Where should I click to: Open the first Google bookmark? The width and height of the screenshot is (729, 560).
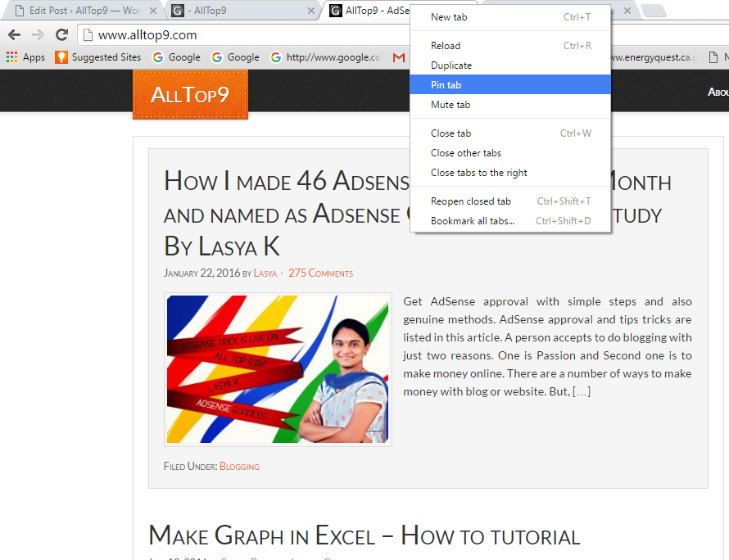pos(177,57)
